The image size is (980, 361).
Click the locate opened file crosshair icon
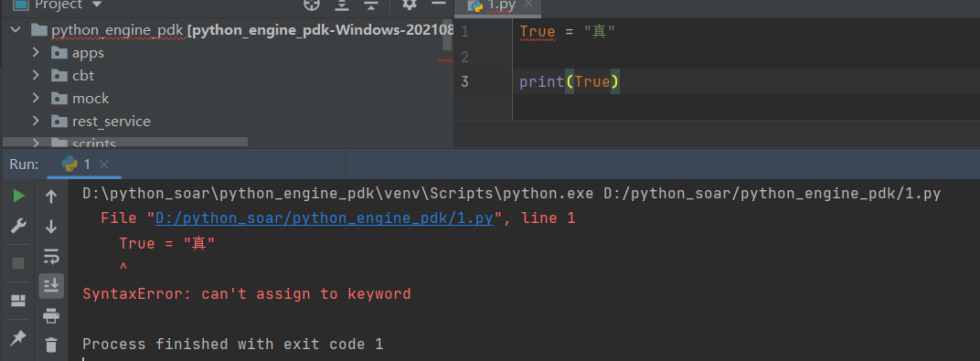tap(311, 5)
